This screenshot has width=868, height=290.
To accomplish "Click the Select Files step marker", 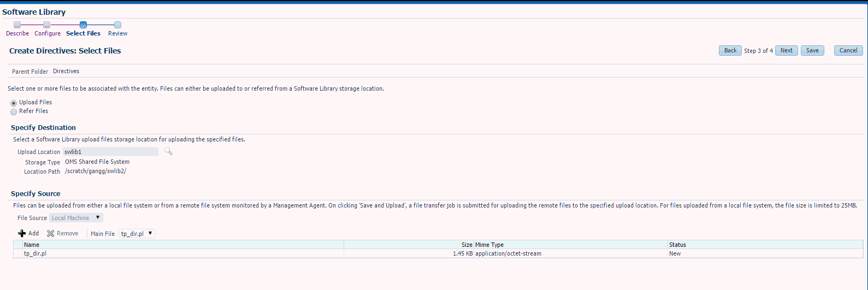I will point(83,25).
